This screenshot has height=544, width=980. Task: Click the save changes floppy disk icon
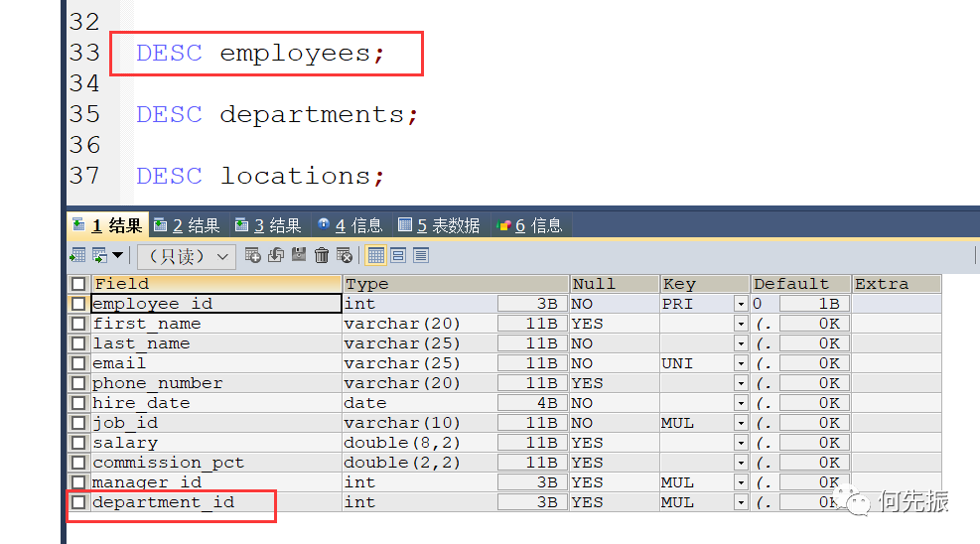click(x=299, y=255)
